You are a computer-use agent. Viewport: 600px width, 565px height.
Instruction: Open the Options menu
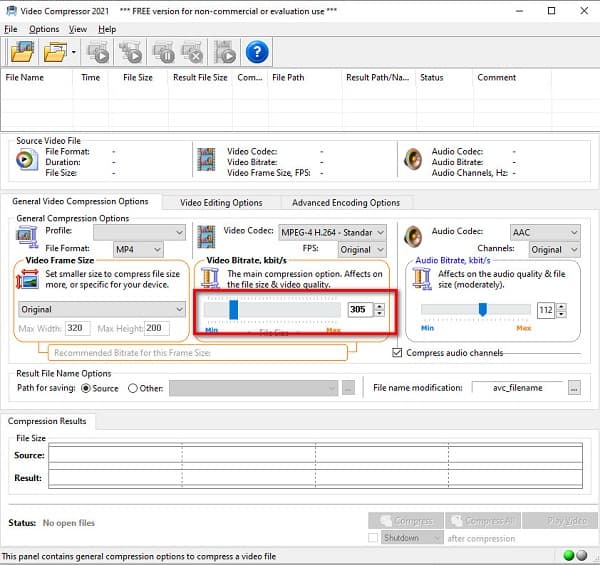44,29
